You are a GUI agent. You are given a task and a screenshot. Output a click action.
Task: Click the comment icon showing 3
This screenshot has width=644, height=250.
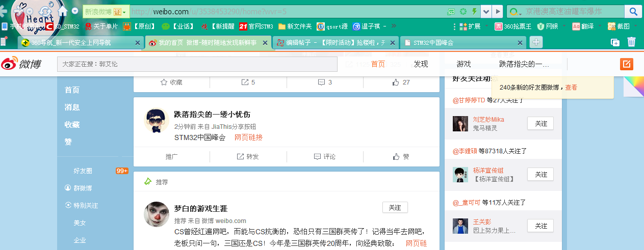325,82
